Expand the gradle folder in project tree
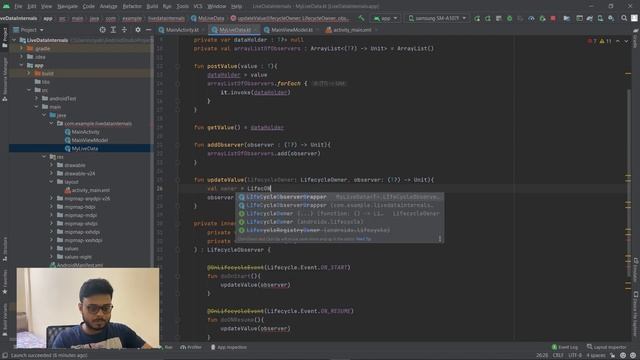Screen dimensions: 640x360 point(22,48)
